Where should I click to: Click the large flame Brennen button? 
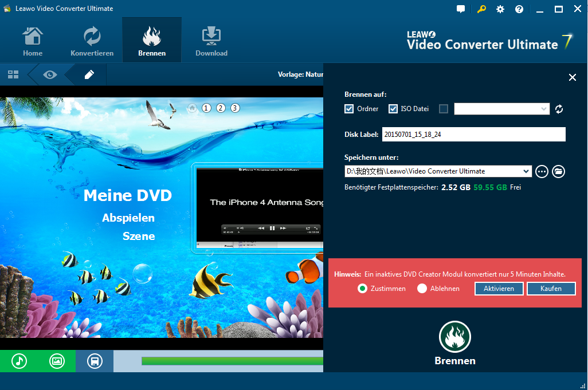click(454, 337)
